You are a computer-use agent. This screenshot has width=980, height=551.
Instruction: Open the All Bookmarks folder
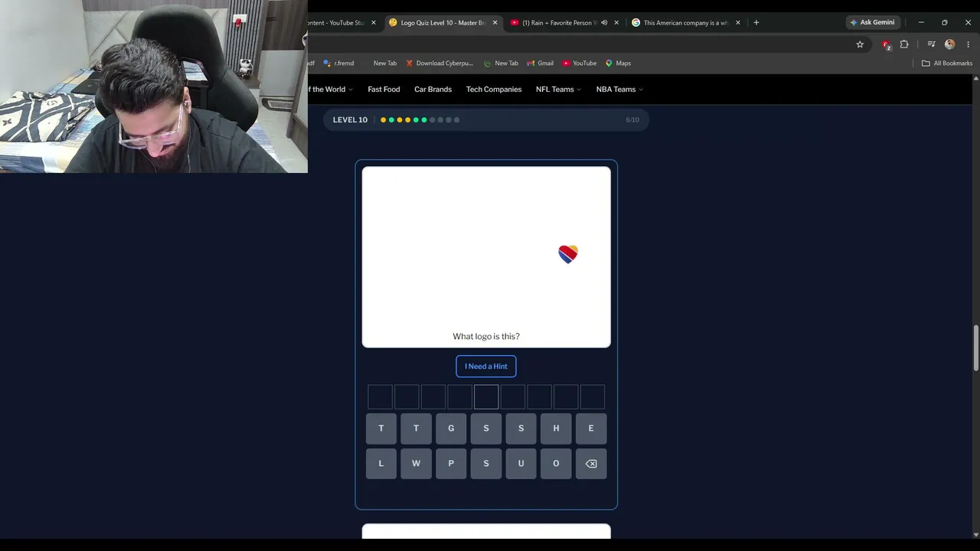(947, 64)
